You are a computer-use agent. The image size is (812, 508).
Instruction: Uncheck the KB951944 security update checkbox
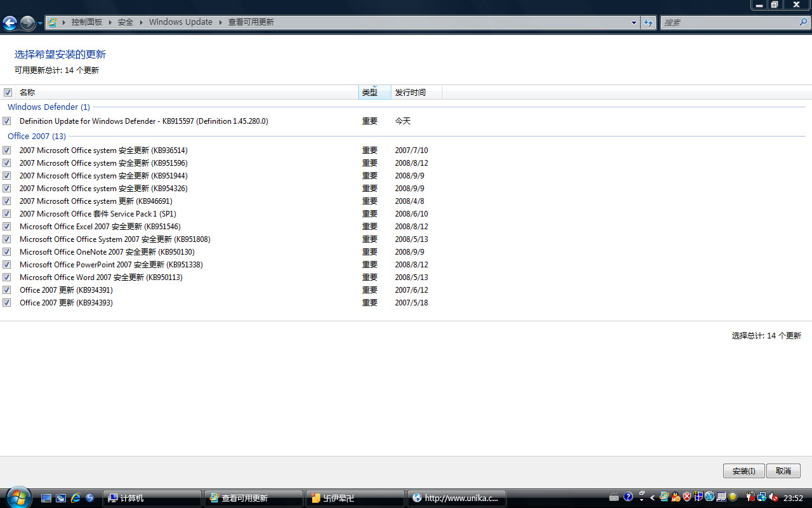6,176
